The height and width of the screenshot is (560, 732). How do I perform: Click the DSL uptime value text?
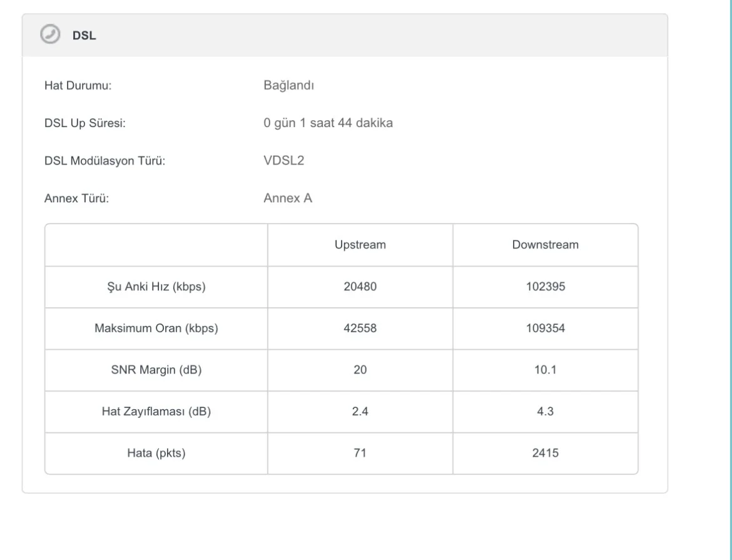(328, 123)
